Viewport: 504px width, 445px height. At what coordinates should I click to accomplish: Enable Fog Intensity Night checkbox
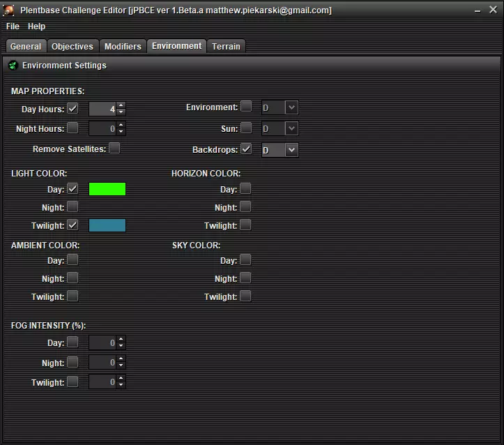click(x=72, y=362)
